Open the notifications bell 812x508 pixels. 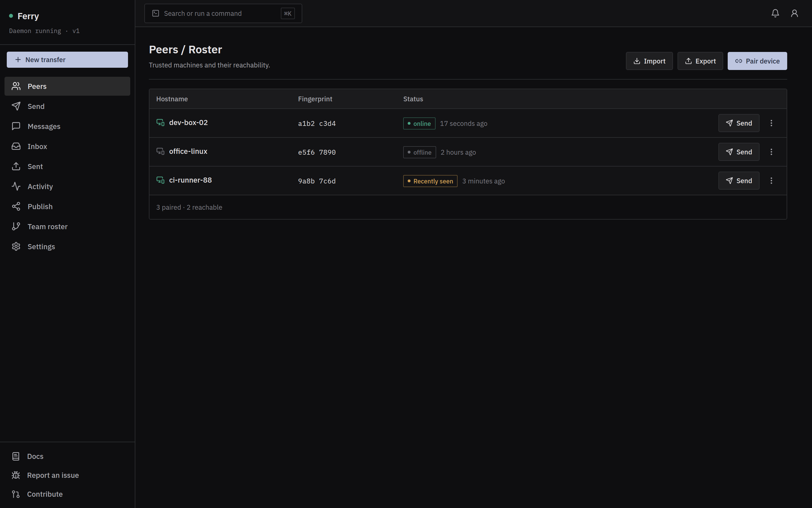click(775, 14)
